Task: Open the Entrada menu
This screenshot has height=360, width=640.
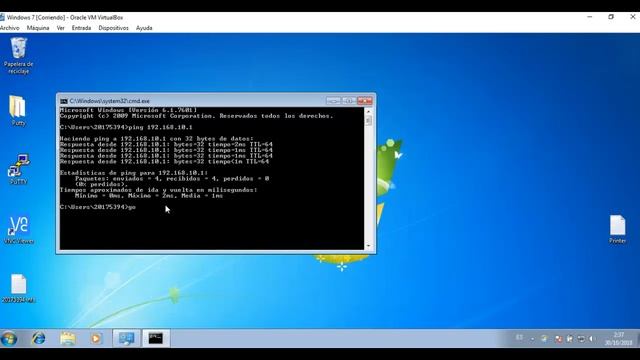Action: pos(81,28)
